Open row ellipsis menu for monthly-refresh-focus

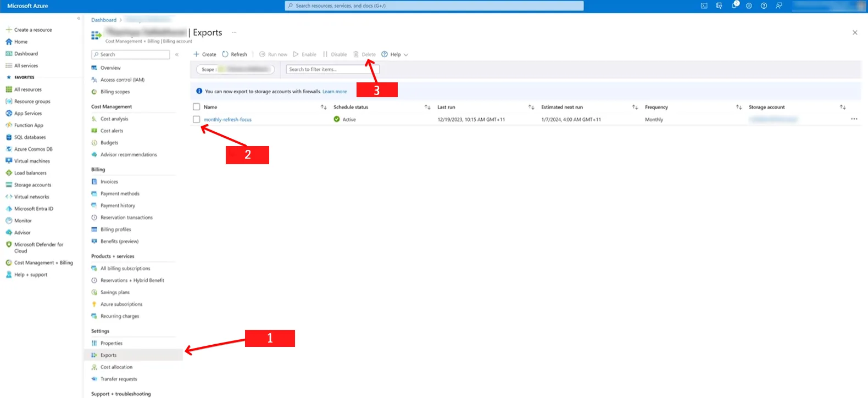(854, 119)
